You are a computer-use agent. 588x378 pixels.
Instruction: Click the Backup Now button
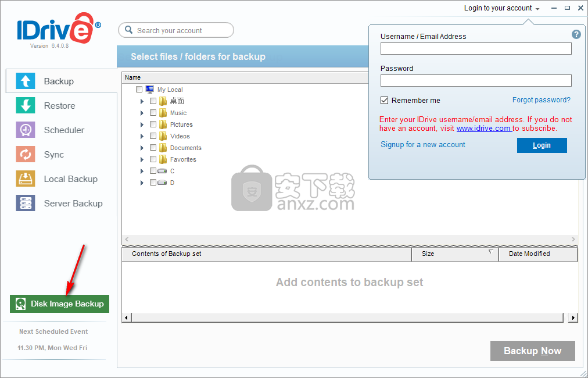[532, 351]
